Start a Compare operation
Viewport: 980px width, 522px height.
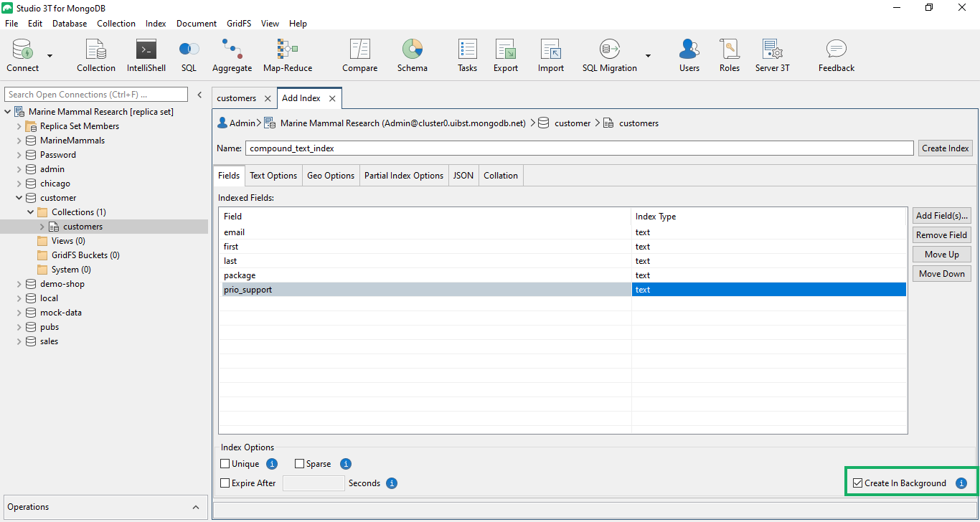(359, 54)
